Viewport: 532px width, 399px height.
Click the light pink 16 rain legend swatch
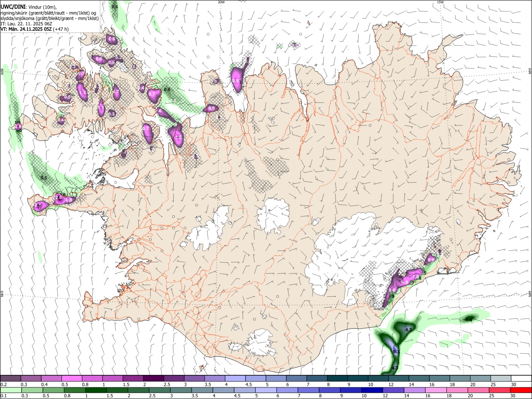436,390
